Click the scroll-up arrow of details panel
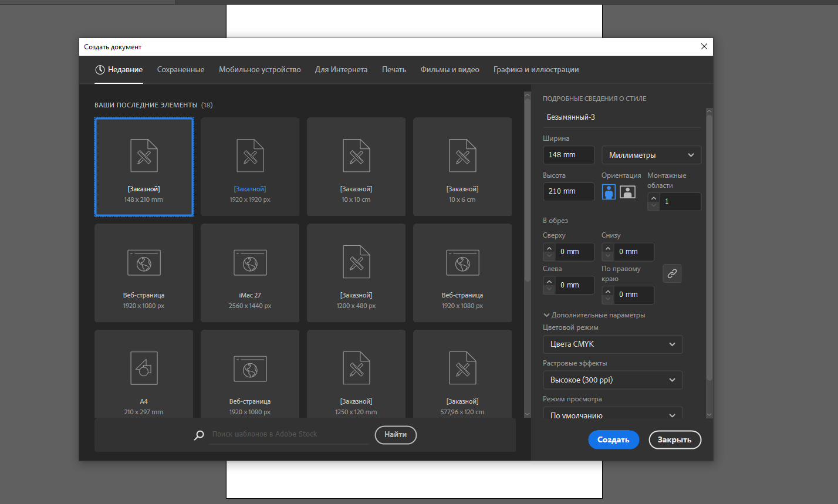This screenshot has height=504, width=838. 709,111
